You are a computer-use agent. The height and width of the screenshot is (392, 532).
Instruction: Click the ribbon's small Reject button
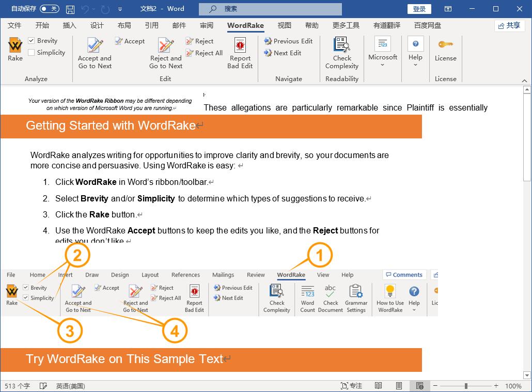click(x=199, y=41)
